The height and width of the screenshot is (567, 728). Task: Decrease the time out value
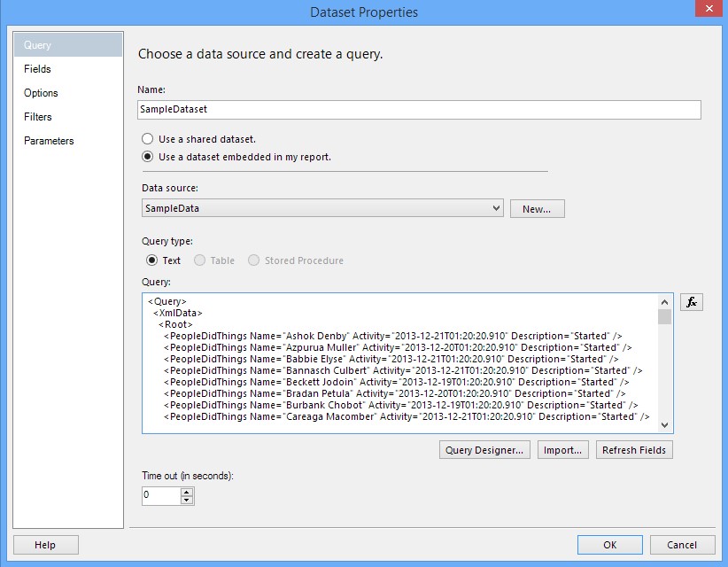coord(187,501)
